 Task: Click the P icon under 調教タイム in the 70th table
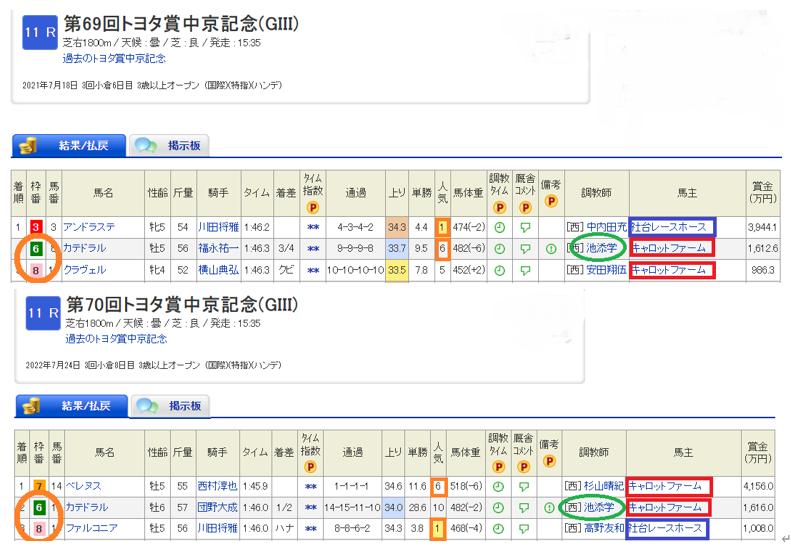[498, 466]
